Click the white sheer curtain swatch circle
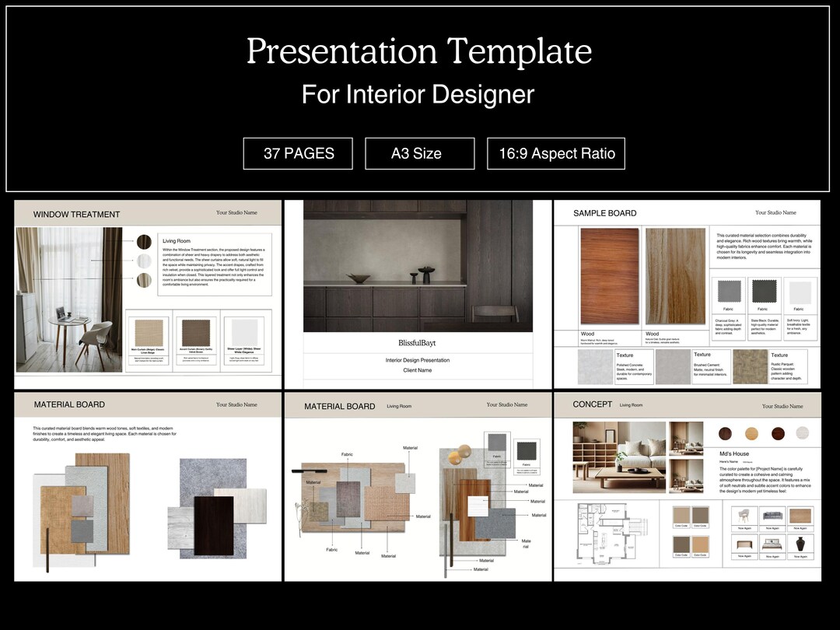The image size is (840, 630). coord(144,261)
